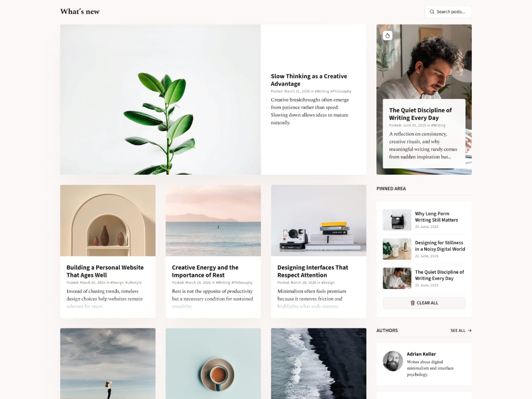Screen dimensions: 532x399
Task: Open 'The Quiet Discipline of Writing Every Day' featured title
Action: point(420,114)
